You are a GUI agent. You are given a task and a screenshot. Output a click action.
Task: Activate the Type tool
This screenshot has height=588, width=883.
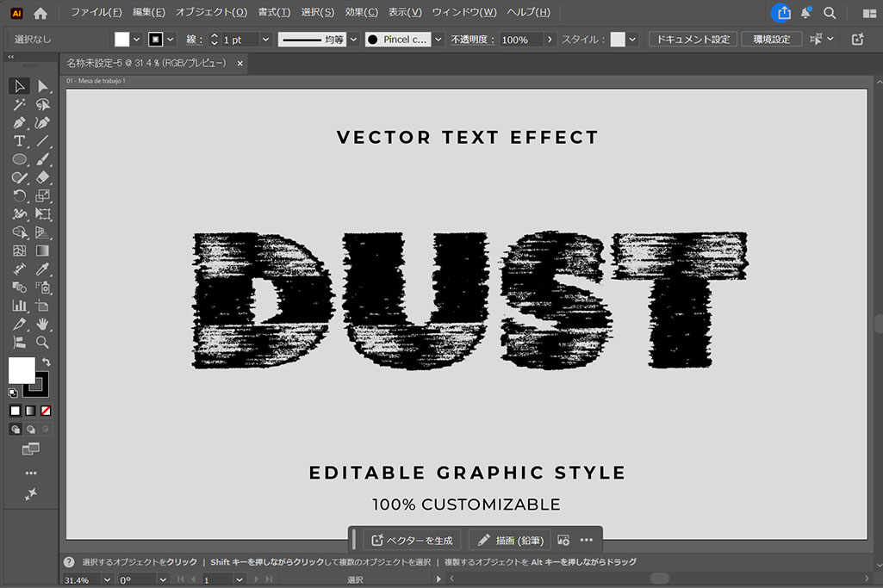click(19, 141)
